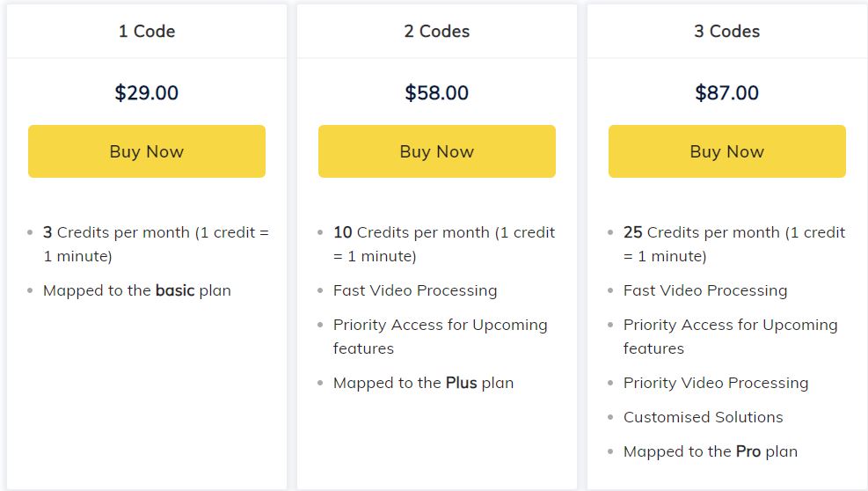
Task: Select the 2 Codes card heading
Action: click(x=436, y=32)
